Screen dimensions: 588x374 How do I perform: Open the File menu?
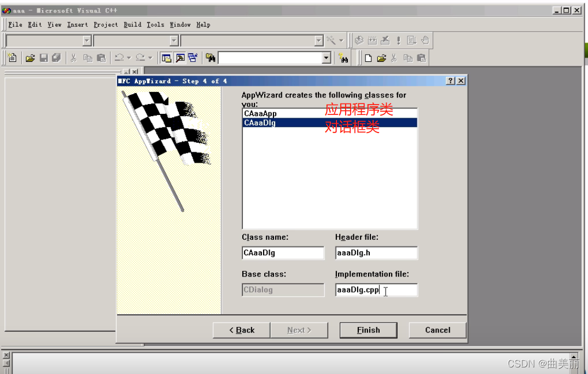click(15, 25)
